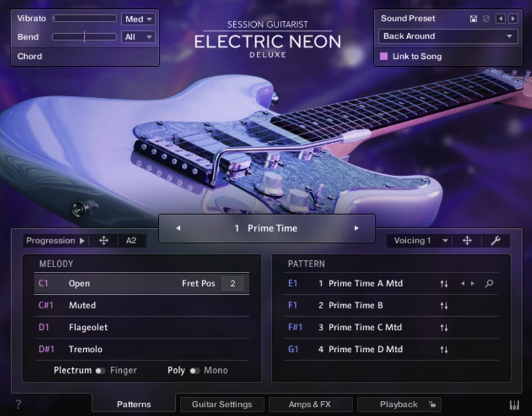532x416 pixels.
Task: Switch Poly/Mono toggle
Action: (194, 371)
